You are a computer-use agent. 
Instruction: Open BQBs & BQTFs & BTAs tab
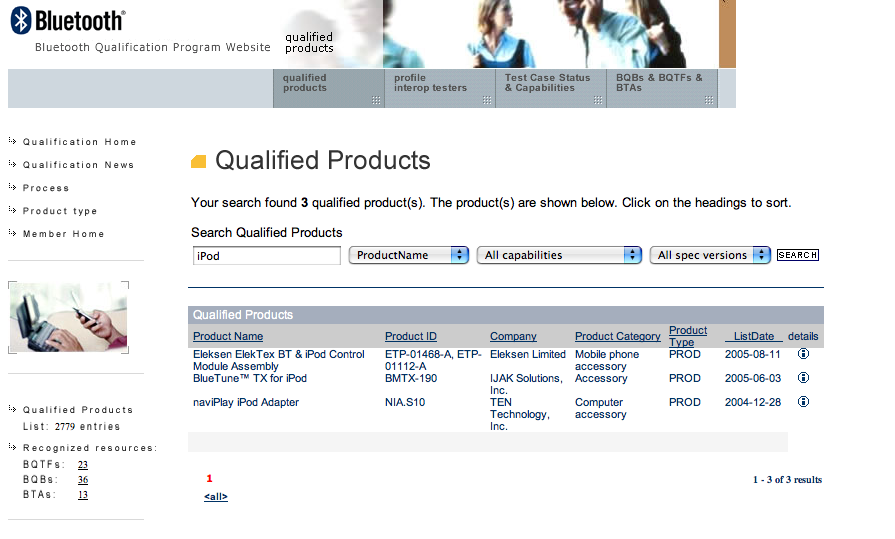click(x=662, y=89)
